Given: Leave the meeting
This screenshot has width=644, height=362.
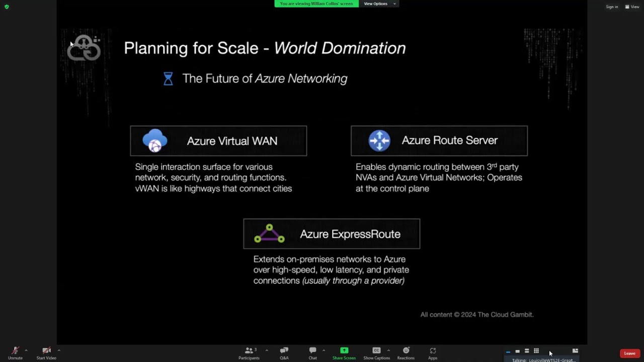Looking at the screenshot, I should (x=630, y=353).
